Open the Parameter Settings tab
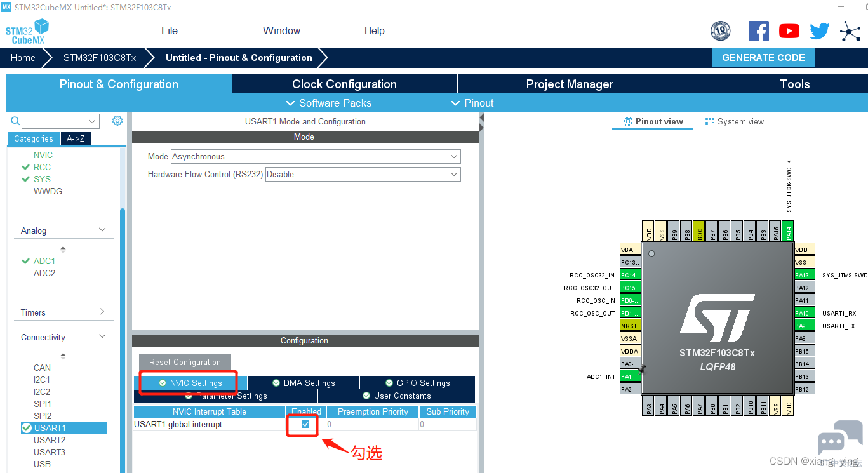This screenshot has width=868, height=473. click(x=225, y=396)
